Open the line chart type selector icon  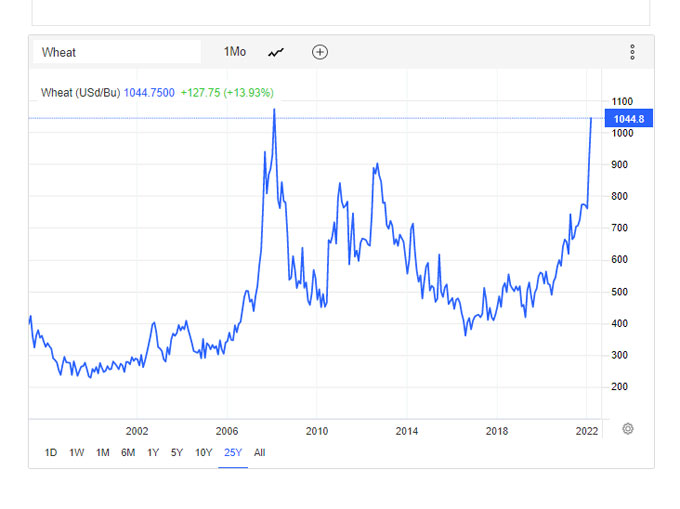coord(276,52)
